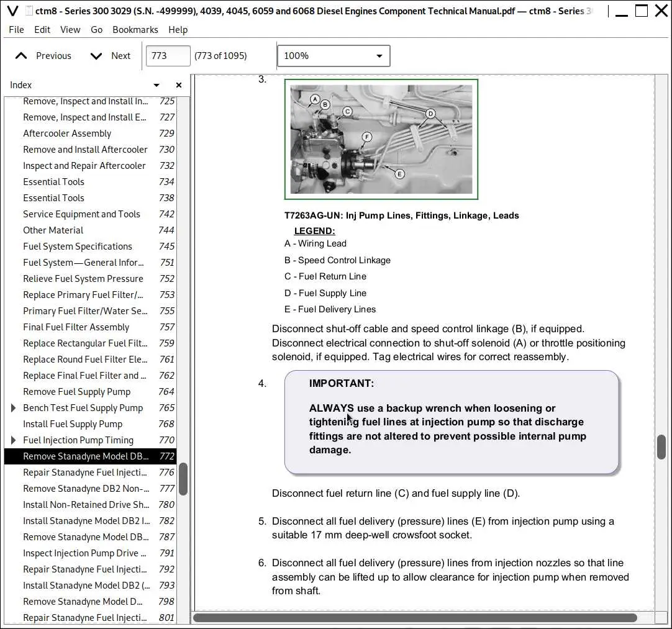Select Remove Fuel Supply Pump entry
672x629 pixels.
pyautogui.click(x=90, y=392)
